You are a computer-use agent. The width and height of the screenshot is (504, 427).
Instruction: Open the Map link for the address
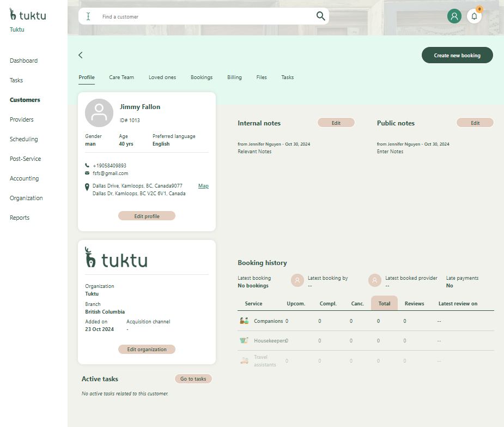click(203, 186)
